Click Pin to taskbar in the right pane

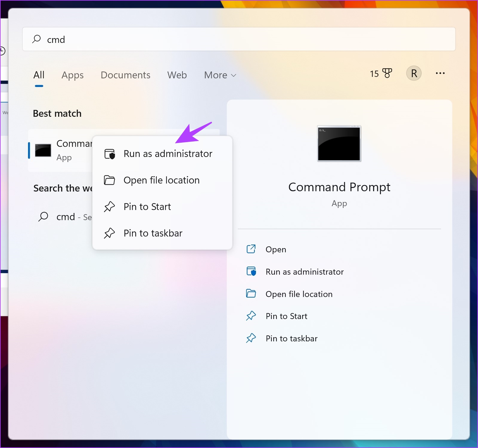[291, 338]
